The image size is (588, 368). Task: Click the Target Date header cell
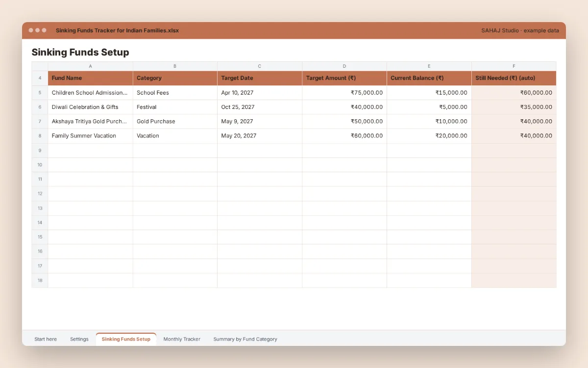[x=260, y=78]
